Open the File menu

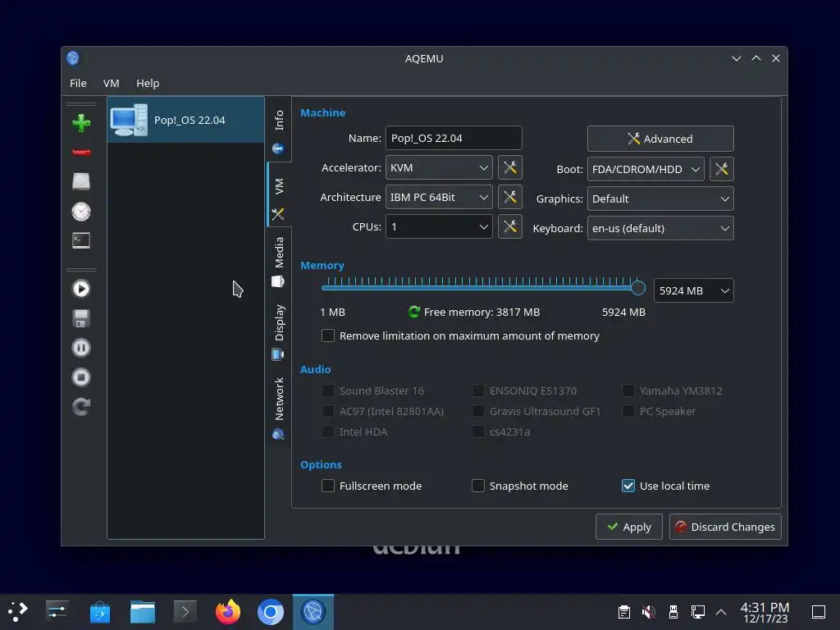pyautogui.click(x=78, y=83)
